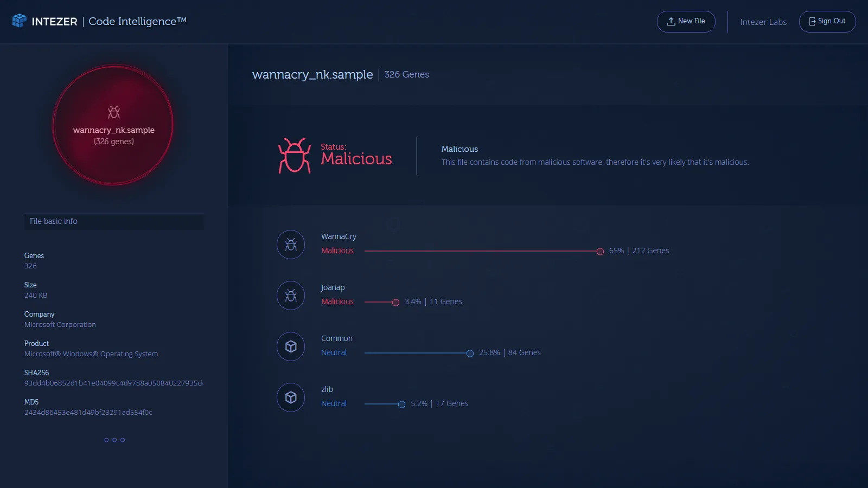Click the WannaCry malware bug icon
The height and width of the screenshot is (488, 868).
click(x=291, y=245)
